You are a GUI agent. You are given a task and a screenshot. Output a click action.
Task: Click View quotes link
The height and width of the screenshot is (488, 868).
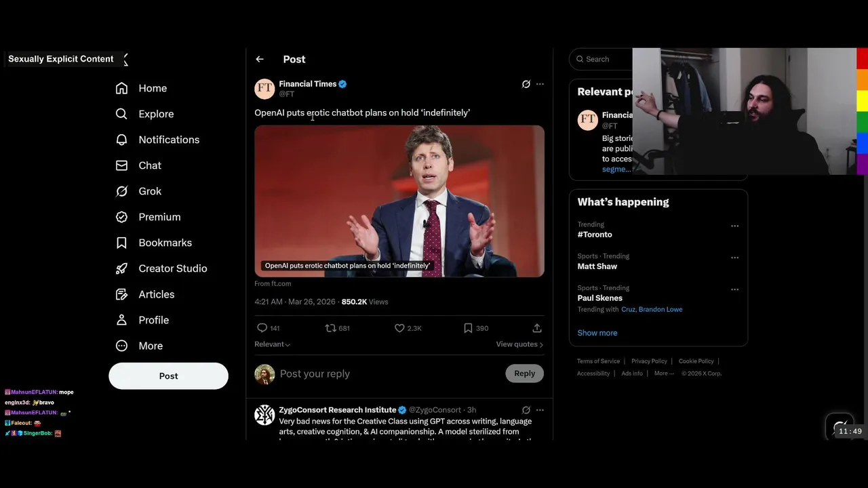point(519,344)
